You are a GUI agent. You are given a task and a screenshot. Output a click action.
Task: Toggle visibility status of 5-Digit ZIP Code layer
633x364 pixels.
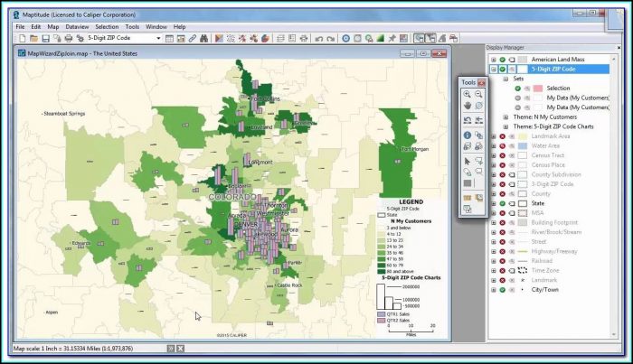(502, 69)
